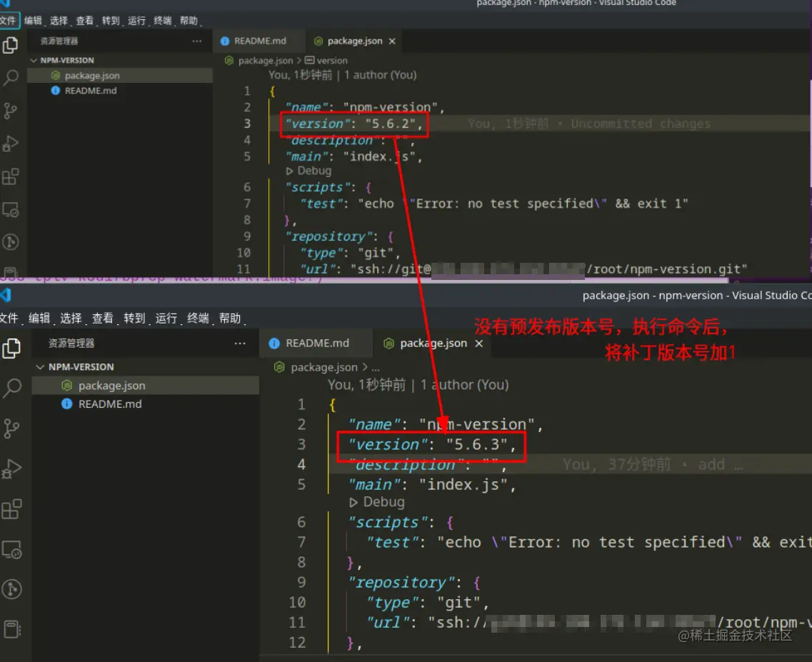
Task: Open Git graph icon in lower window
Action: [x=11, y=589]
